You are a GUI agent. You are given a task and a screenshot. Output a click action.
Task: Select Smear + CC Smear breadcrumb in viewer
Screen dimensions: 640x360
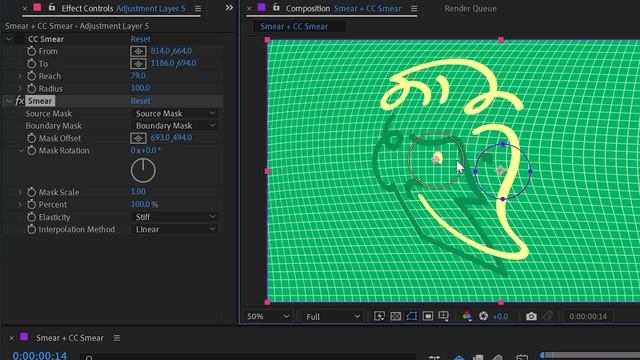(294, 27)
